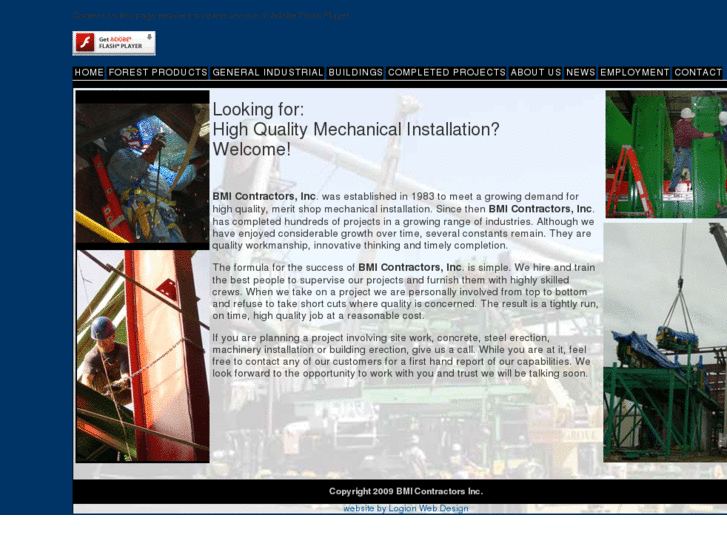Open the HOME menu item
The image size is (727, 545).
(x=89, y=73)
